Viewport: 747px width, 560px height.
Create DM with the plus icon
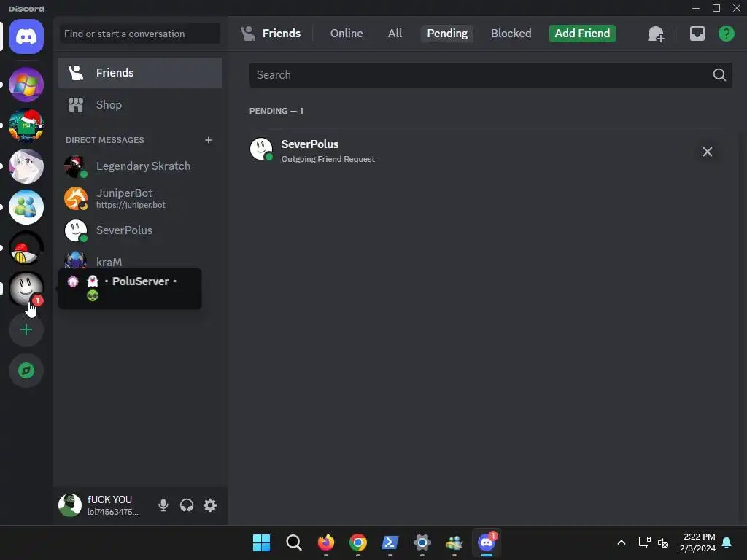click(x=208, y=140)
